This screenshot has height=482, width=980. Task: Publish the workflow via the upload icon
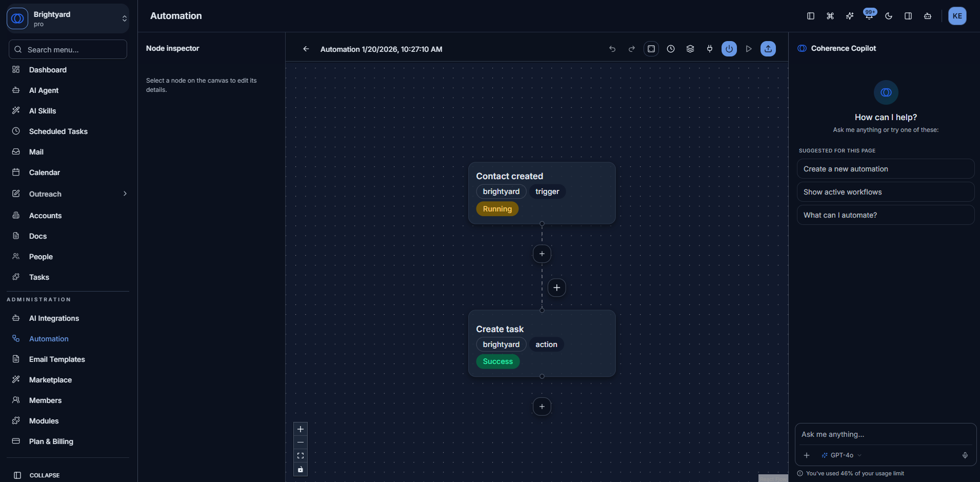(x=768, y=49)
